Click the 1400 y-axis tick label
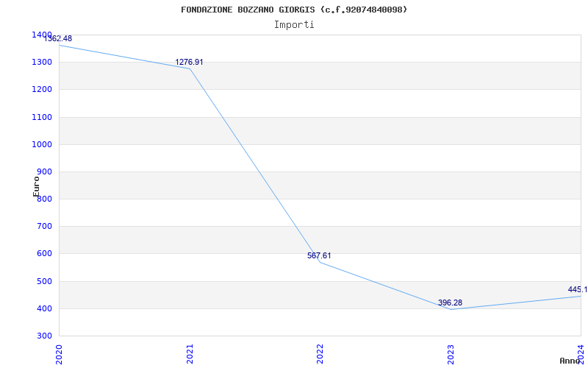This screenshot has width=588, height=368. tap(42, 35)
